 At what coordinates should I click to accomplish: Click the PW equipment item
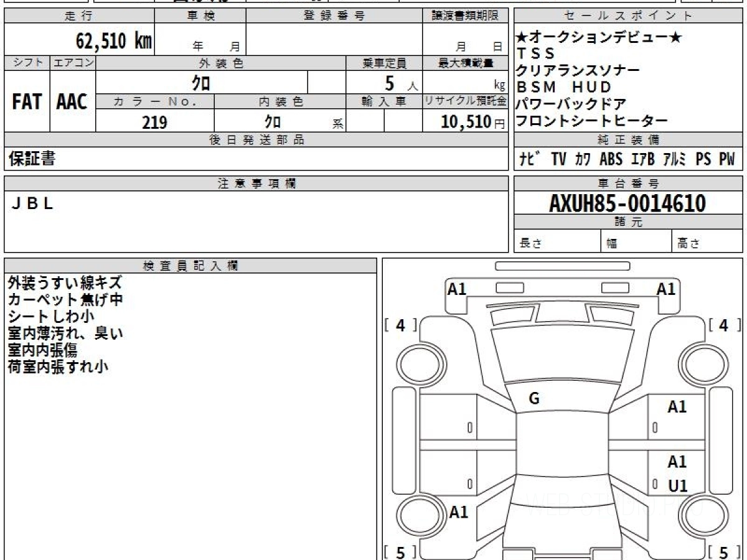[x=726, y=159]
